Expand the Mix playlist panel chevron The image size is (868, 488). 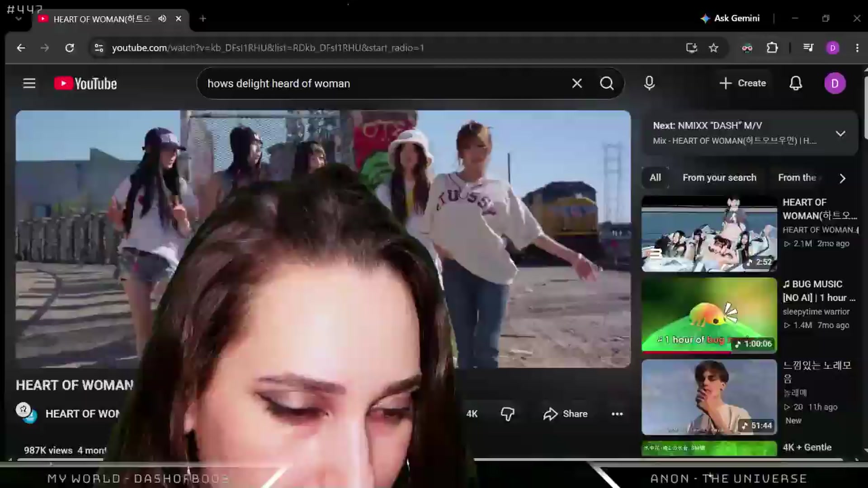[x=840, y=133]
